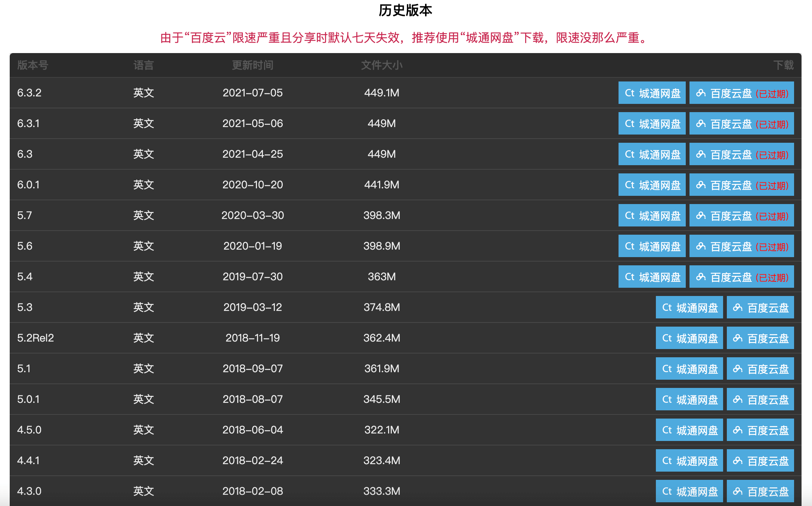This screenshot has height=506, width=812.
Task: Select 百度云盘 for version 5.0.1
Action: [x=760, y=399]
